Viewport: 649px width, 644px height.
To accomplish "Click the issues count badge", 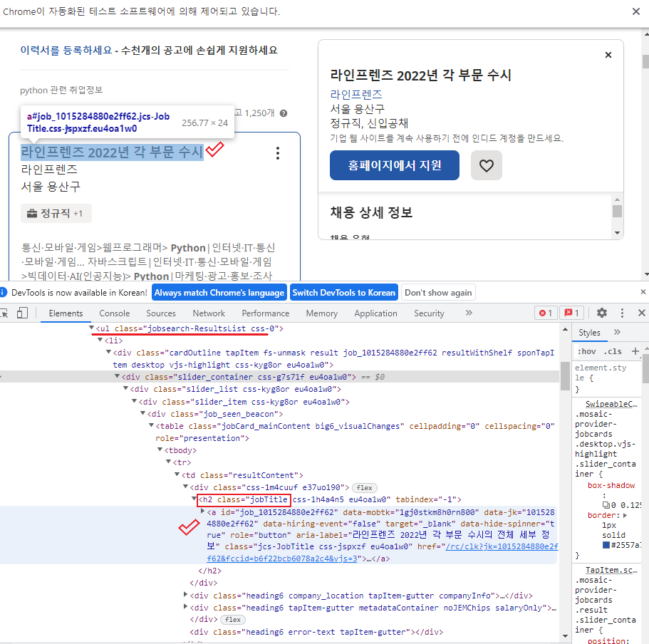I will pos(571,313).
